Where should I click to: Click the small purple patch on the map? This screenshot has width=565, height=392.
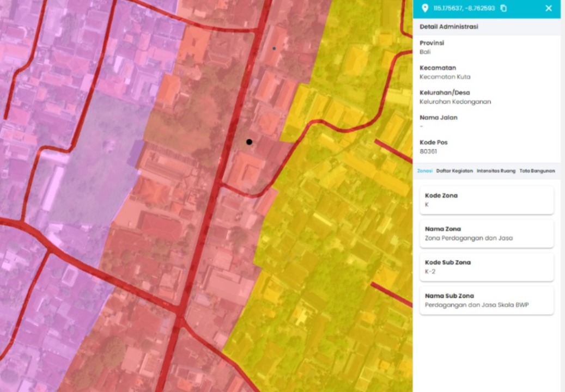coord(136,154)
